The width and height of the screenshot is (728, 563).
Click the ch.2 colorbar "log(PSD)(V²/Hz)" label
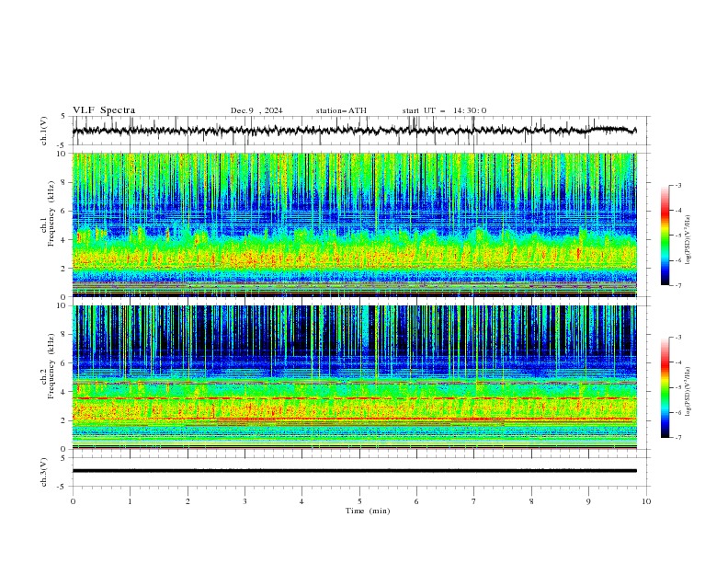coord(688,391)
